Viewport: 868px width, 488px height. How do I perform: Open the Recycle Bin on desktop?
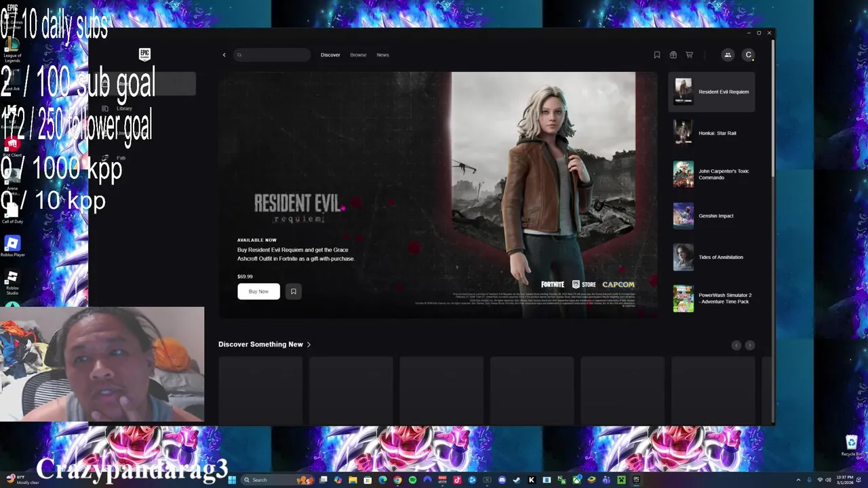pyautogui.click(x=851, y=445)
